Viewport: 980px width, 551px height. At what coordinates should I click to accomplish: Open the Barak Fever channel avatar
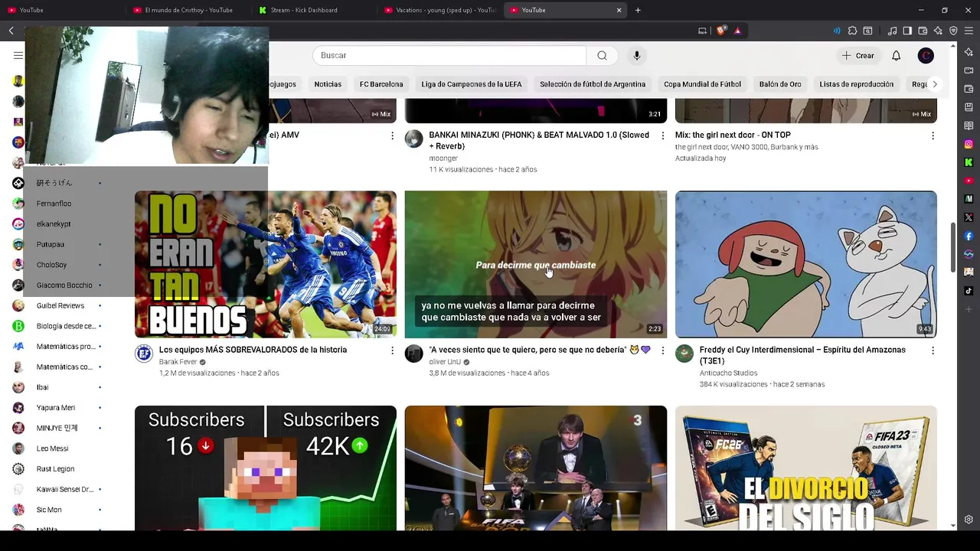coord(144,354)
